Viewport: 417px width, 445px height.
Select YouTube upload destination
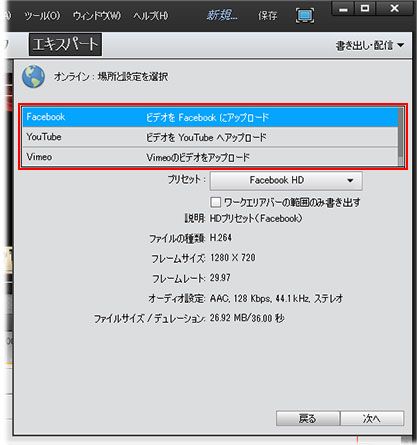click(x=210, y=137)
